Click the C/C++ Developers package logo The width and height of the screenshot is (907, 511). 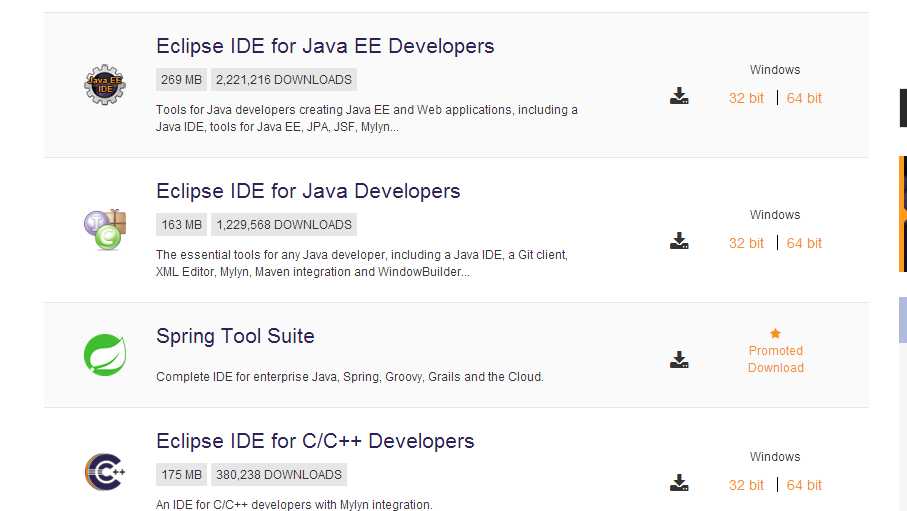(x=105, y=472)
